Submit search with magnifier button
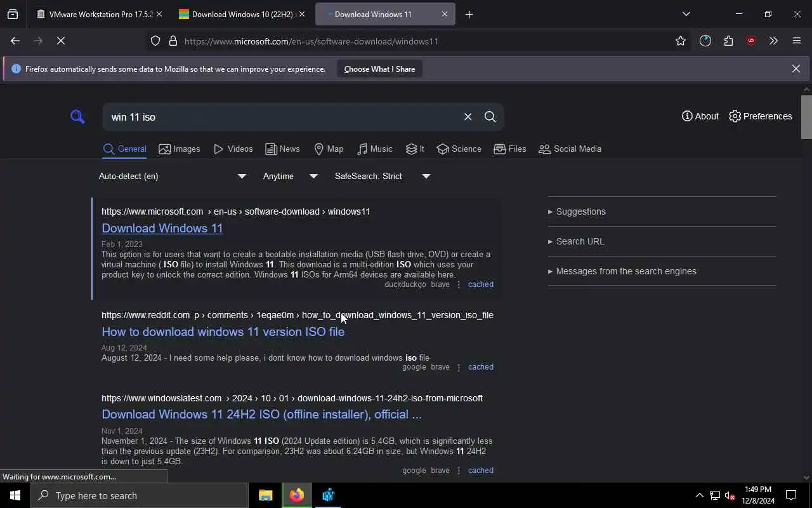Image resolution: width=812 pixels, height=508 pixels. pyautogui.click(x=490, y=117)
